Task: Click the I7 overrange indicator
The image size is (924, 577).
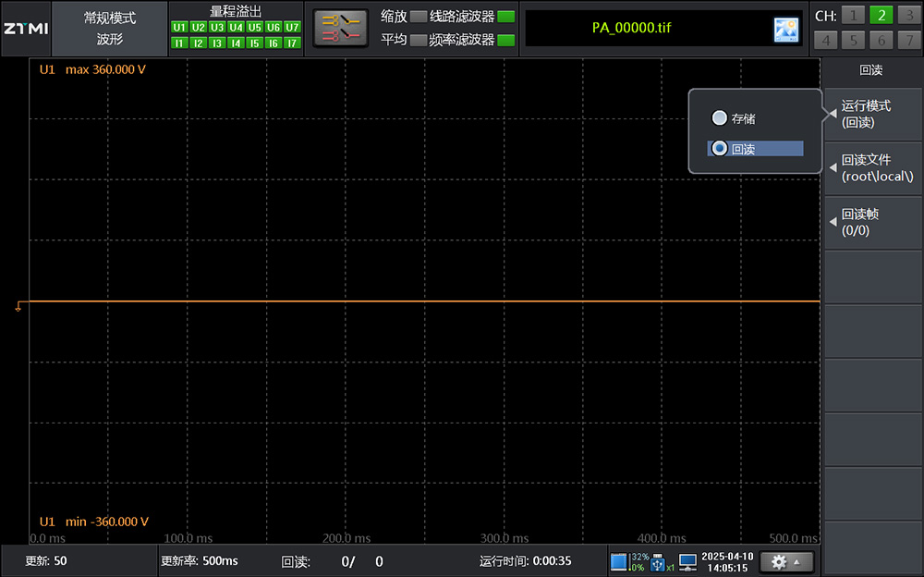Action: pyautogui.click(x=293, y=43)
